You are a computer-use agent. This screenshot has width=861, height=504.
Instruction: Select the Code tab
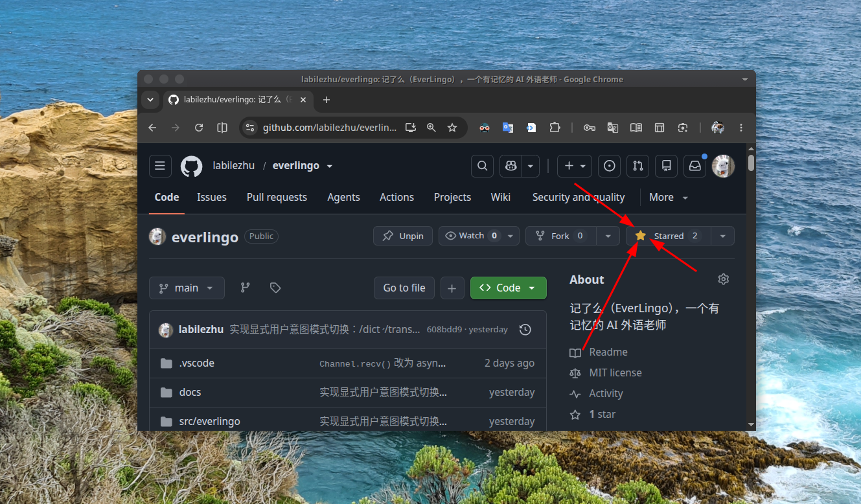166,197
